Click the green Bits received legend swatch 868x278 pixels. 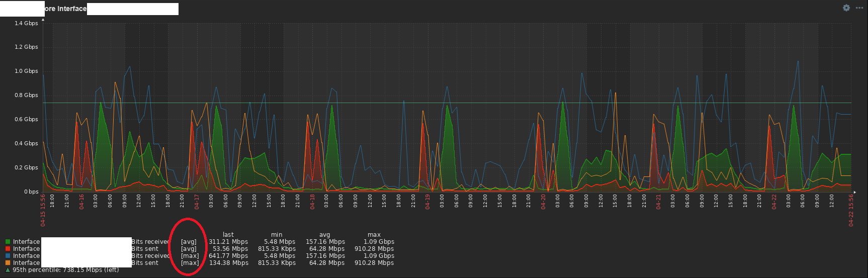8,242
